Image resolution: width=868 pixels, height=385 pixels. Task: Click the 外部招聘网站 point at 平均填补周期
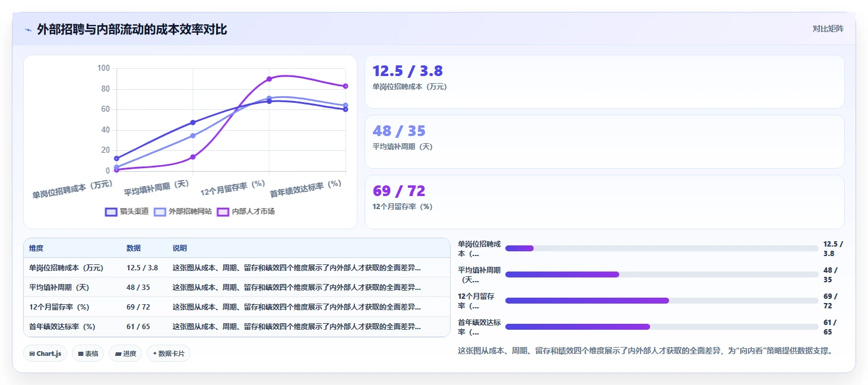193,135
